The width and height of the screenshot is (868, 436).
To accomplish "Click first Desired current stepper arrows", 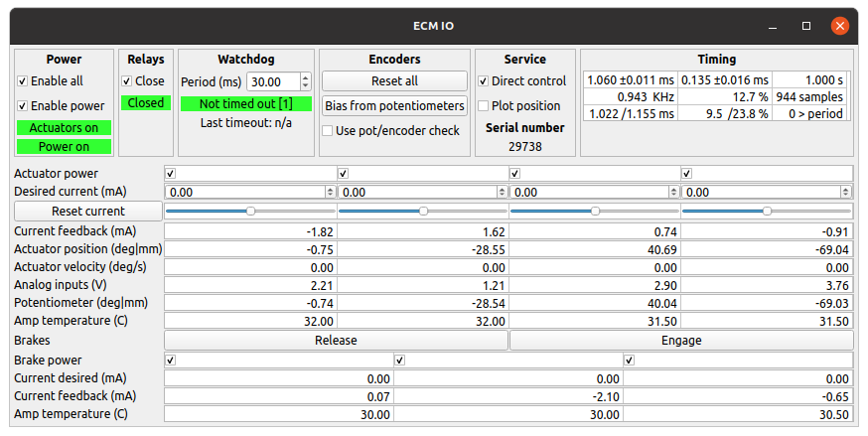I will 331,192.
